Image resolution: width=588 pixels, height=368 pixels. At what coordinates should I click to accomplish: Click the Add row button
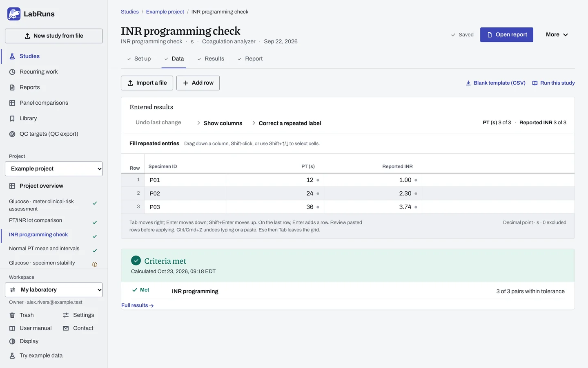pos(198,83)
